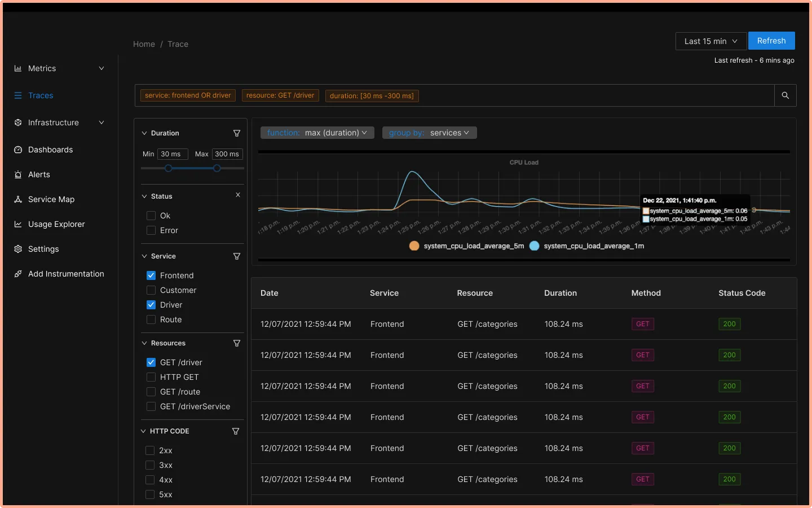The image size is (812, 508).
Task: Check the 2xx HTTP code checkbox
Action: [x=150, y=450]
